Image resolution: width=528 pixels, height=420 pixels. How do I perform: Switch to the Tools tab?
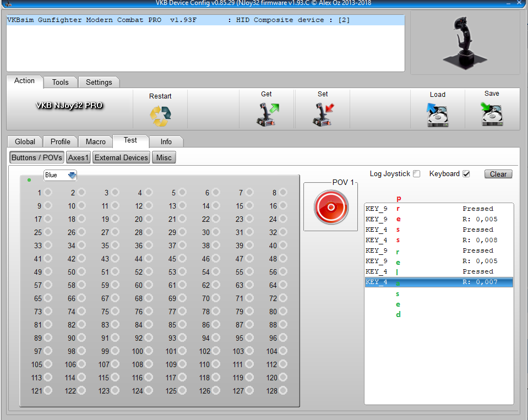[x=60, y=82]
